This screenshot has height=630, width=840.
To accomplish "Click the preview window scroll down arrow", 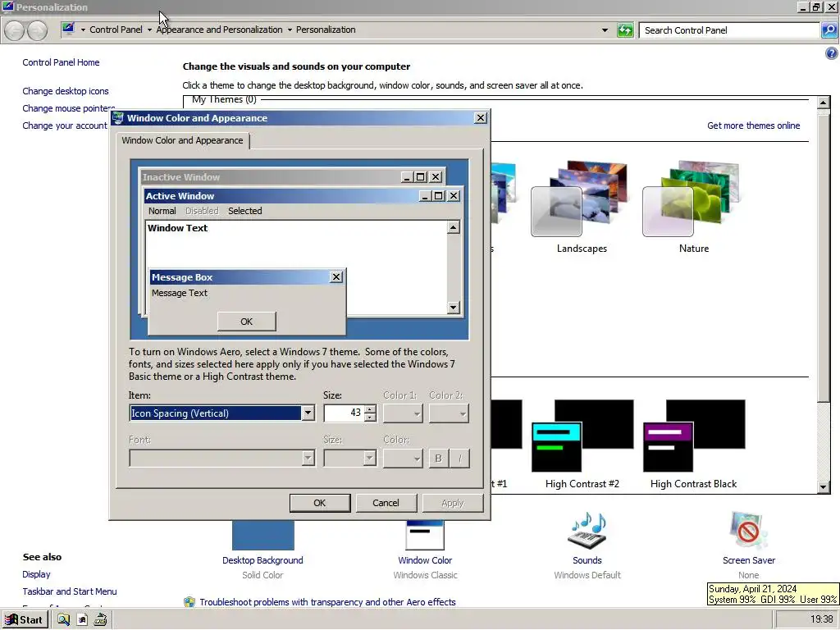I will pyautogui.click(x=453, y=308).
